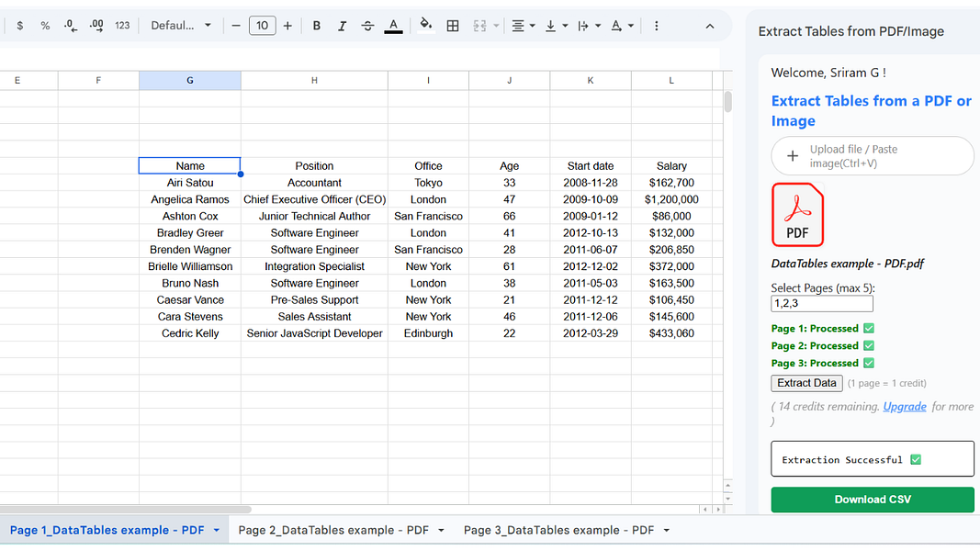Edit Select Pages field 1,2,3
Screen dimensions: 980x551
tap(822, 304)
